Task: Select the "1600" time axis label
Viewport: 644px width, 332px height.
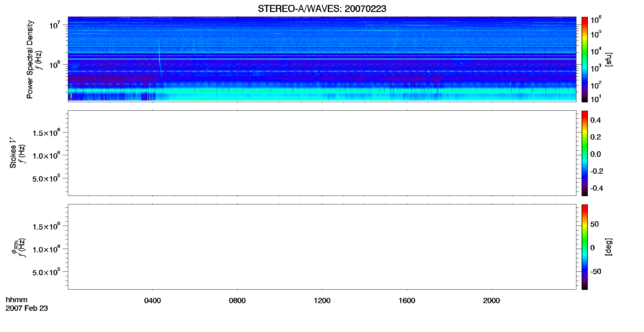Action: pyautogui.click(x=407, y=301)
